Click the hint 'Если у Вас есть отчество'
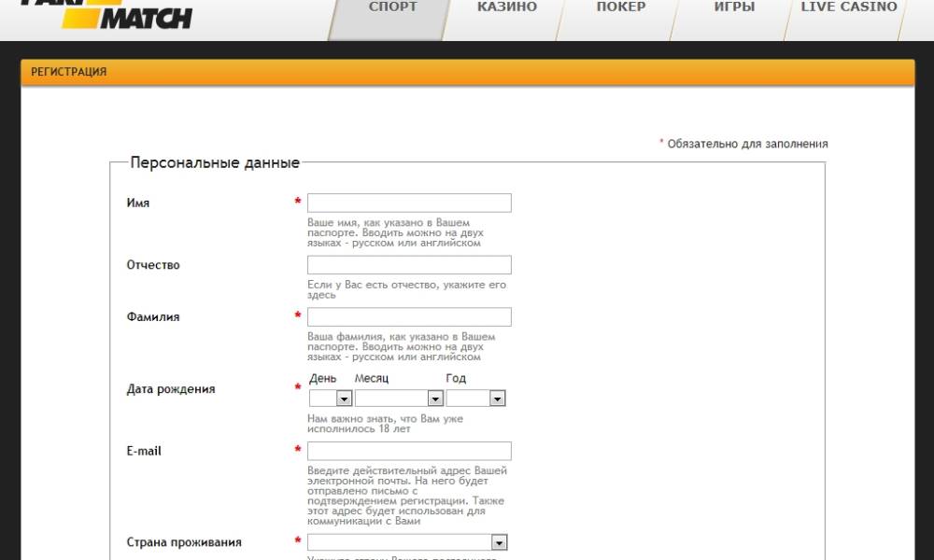 406,290
